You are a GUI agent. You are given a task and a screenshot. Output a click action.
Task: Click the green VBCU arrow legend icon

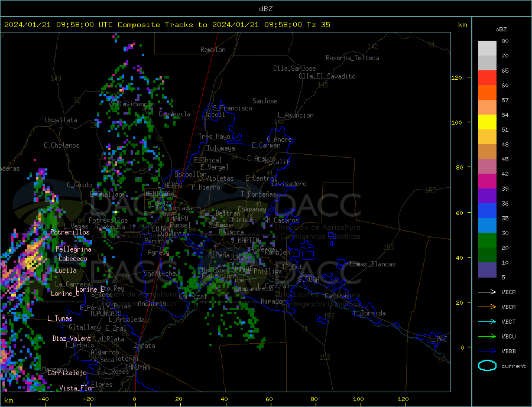[487, 337]
